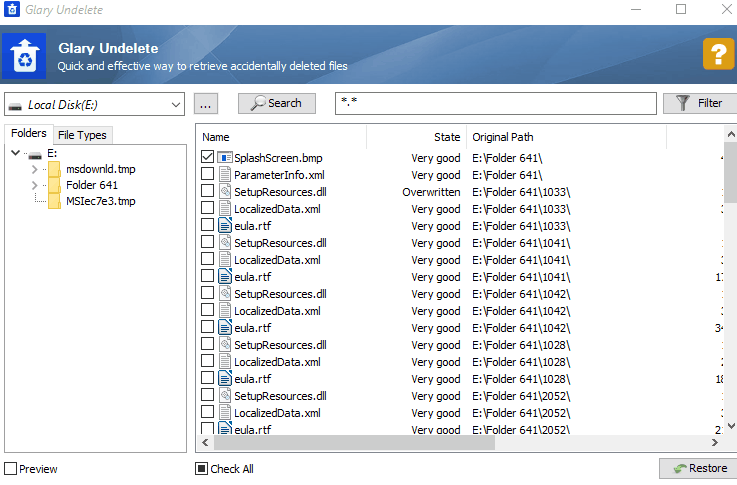
Task: Select eula.rtf name in Folder 641\1033 row
Action: pos(252,226)
